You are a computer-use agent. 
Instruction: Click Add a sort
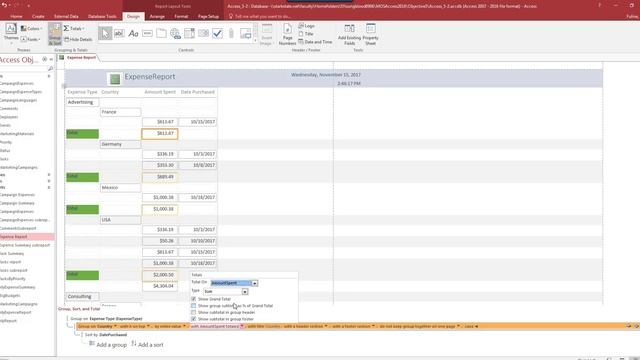[147, 344]
